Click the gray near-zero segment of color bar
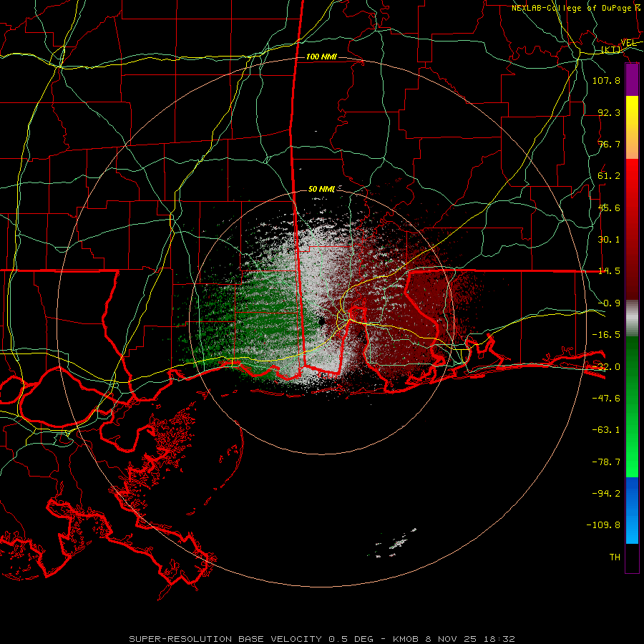This screenshot has width=644, height=644. (632, 318)
